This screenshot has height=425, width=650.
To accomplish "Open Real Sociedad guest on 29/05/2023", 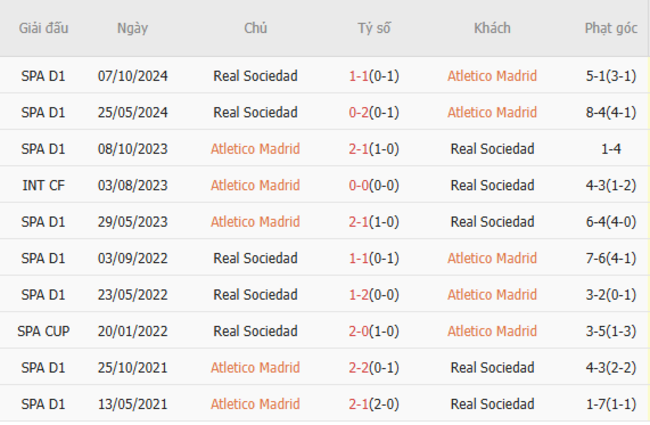I will 492,222.
